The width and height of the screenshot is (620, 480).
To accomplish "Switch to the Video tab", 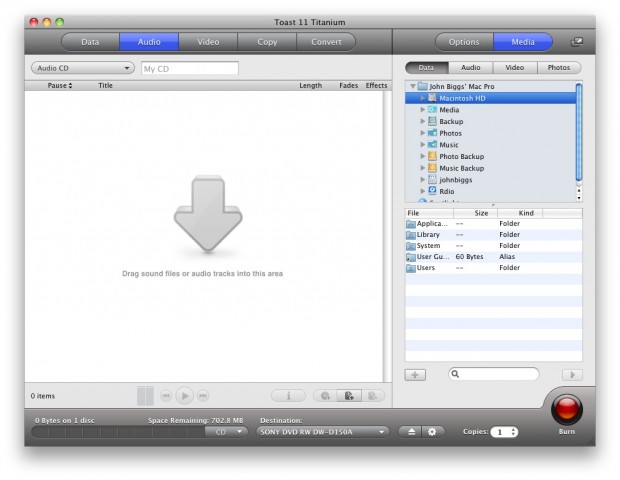I will (x=208, y=42).
